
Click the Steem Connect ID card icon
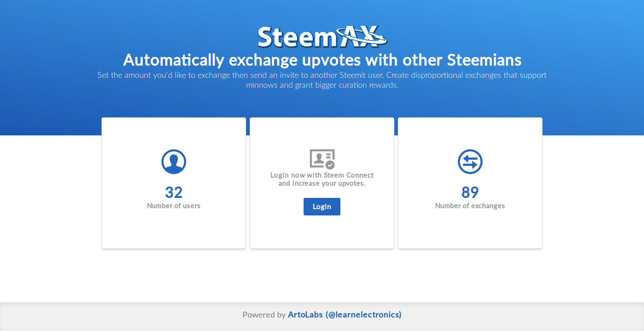322,159
